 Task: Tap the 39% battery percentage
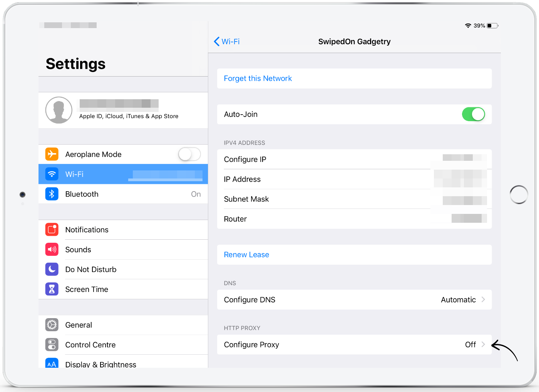tap(479, 26)
